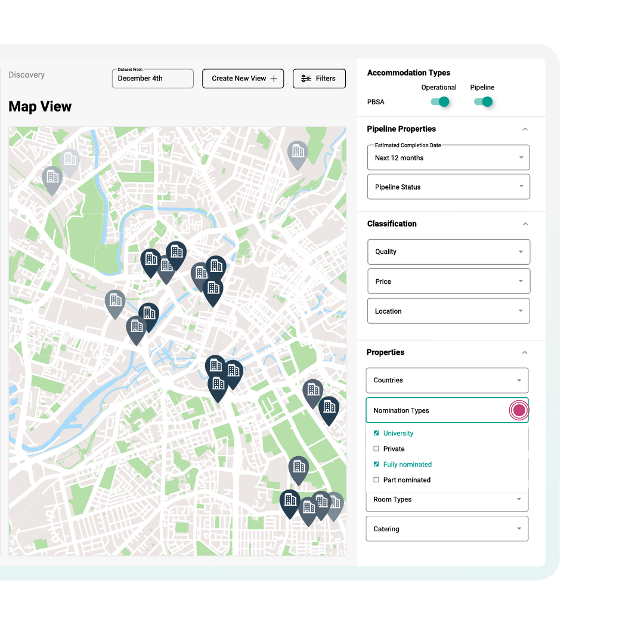Open the Filters panel
Screen dimensions: 644x644
[319, 78]
